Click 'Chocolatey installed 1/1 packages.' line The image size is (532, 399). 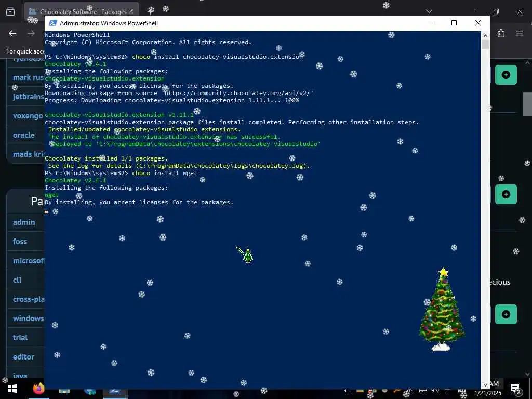point(106,158)
